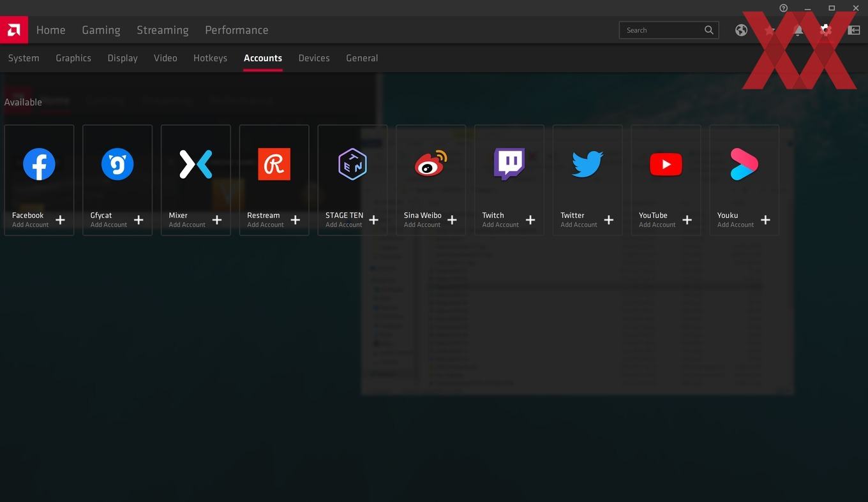Add a YouTube account with plus
Screen dimensions: 868x502
(x=687, y=220)
